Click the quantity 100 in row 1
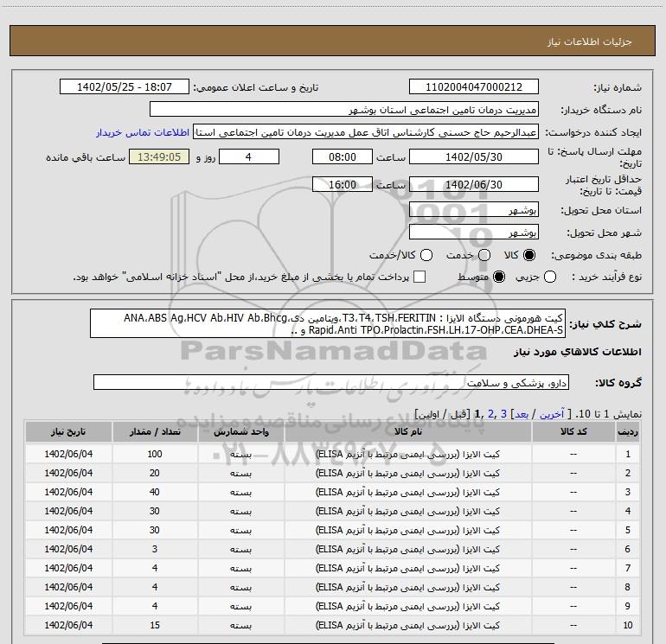 click(155, 454)
